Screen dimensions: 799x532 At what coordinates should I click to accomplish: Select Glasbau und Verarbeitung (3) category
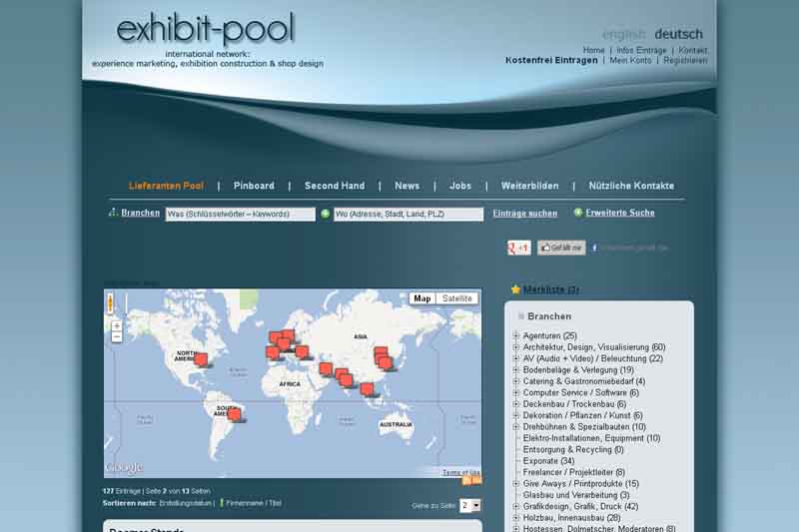click(576, 495)
